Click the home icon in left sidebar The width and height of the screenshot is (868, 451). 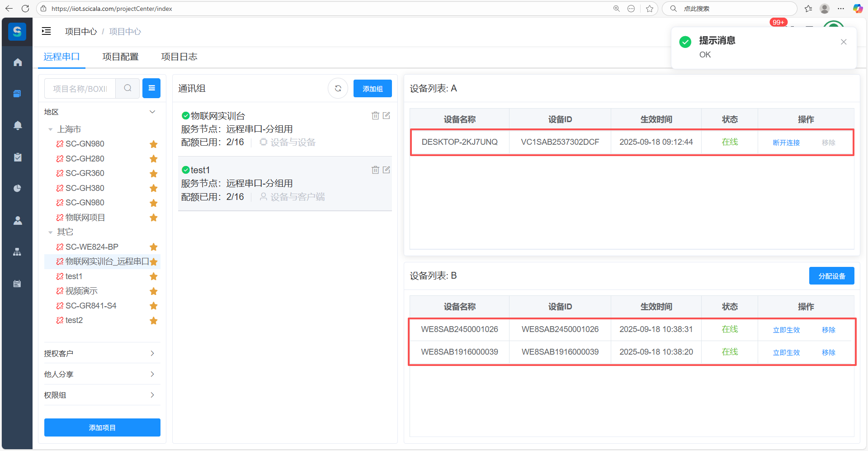coord(18,62)
